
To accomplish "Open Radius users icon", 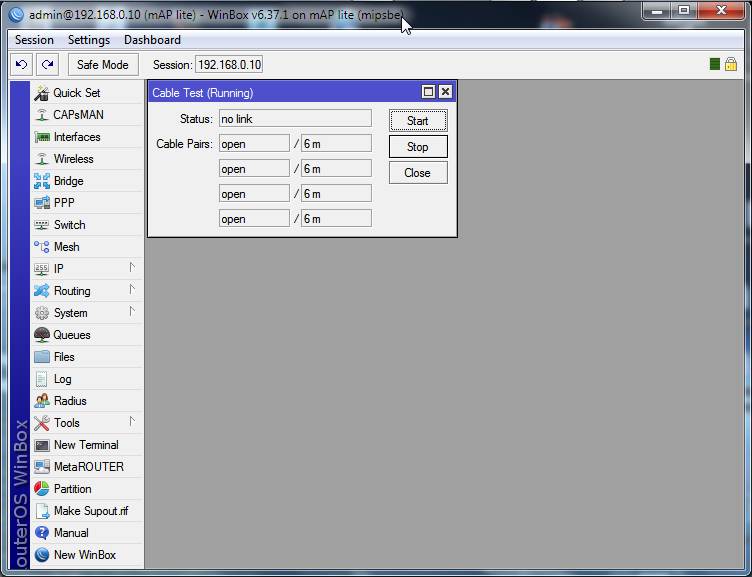I will [x=42, y=401].
